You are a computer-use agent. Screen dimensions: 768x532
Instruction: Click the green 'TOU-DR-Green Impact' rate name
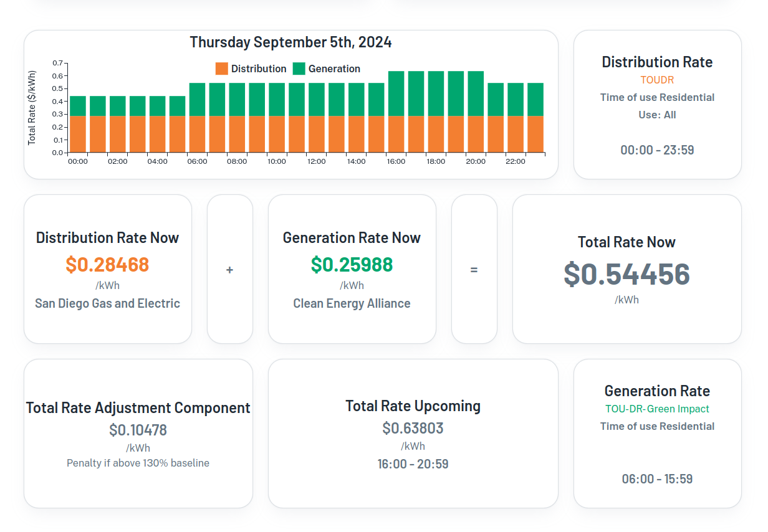point(657,409)
